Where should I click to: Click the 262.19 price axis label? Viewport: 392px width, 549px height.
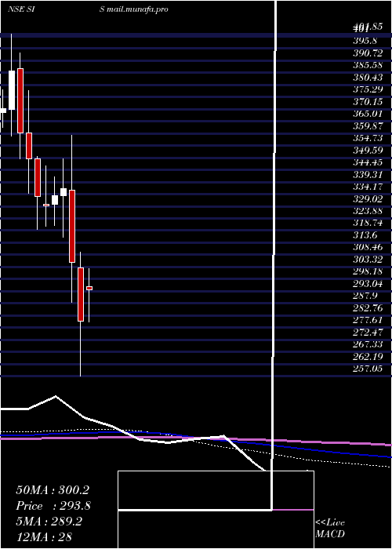pos(368,356)
